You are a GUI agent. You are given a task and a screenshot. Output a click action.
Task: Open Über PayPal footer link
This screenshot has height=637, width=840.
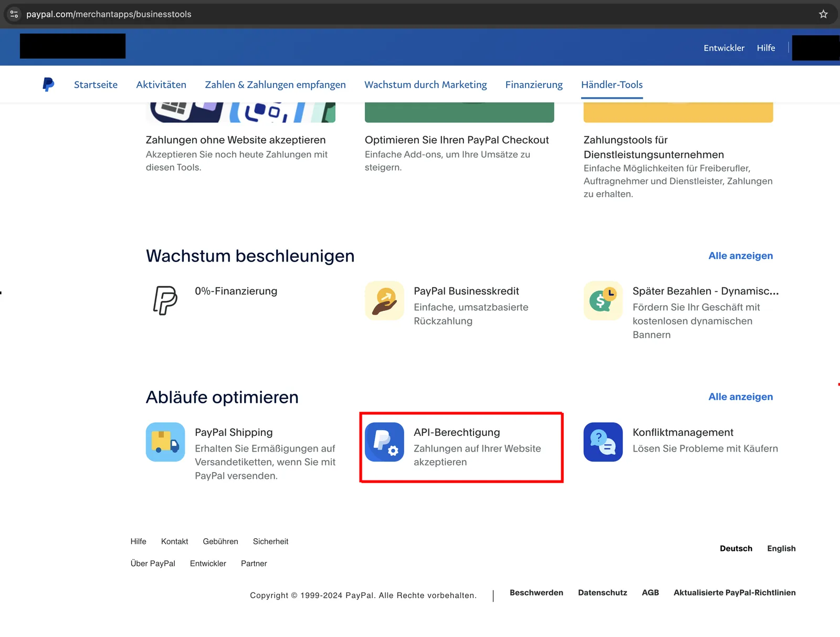(x=153, y=563)
